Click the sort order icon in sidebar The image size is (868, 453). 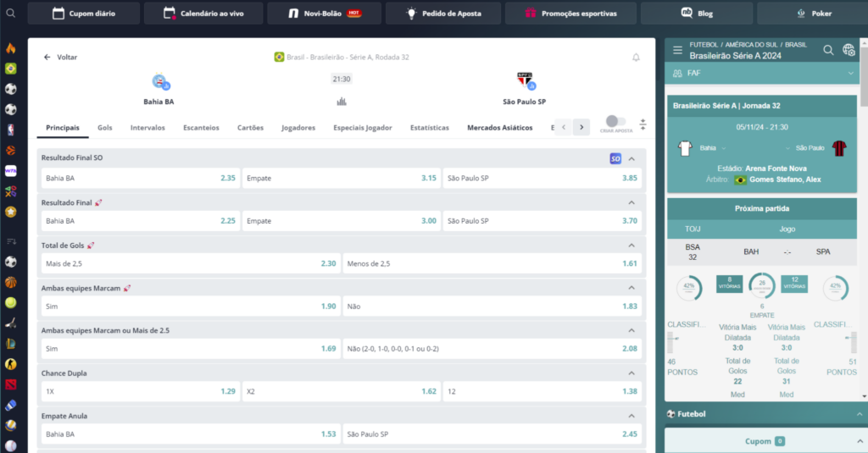pos(10,241)
